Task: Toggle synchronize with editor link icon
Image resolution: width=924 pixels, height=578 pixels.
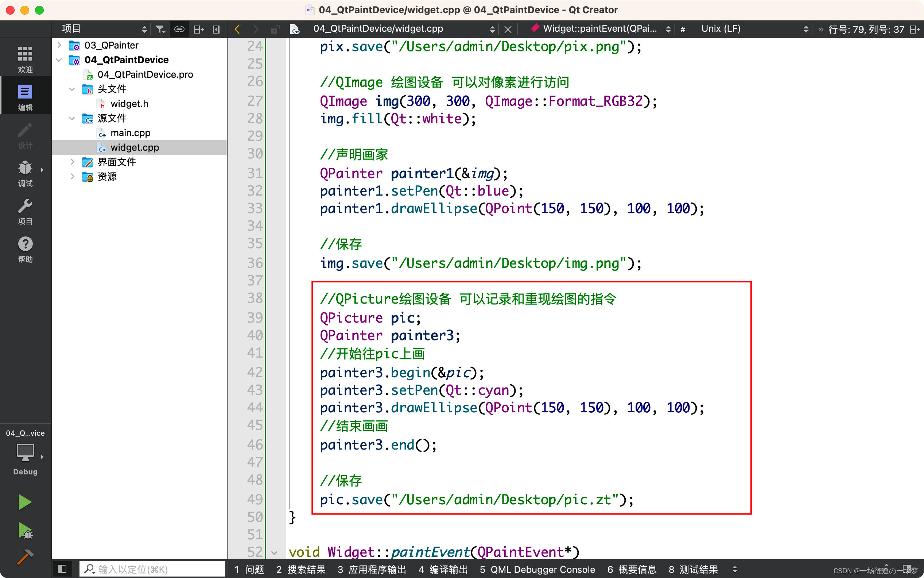Action: coord(179,29)
